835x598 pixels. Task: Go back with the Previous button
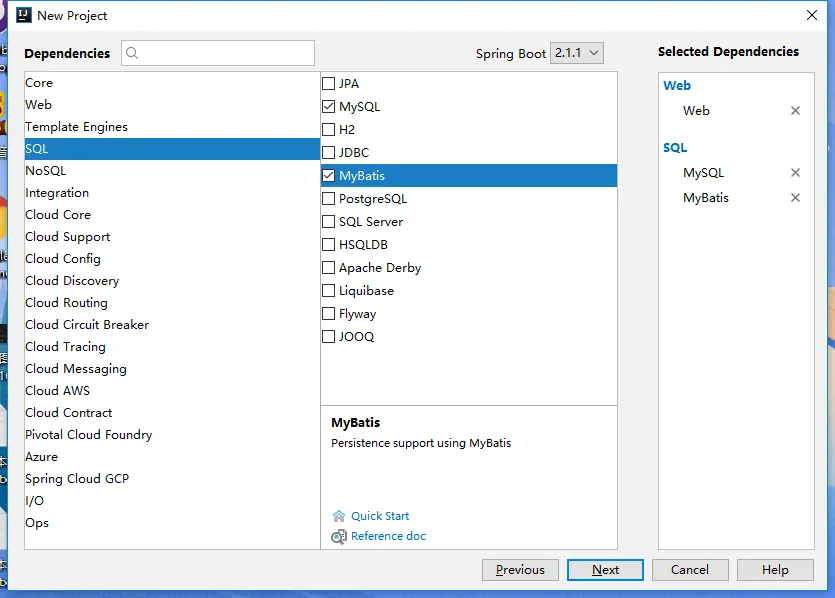tap(520, 570)
